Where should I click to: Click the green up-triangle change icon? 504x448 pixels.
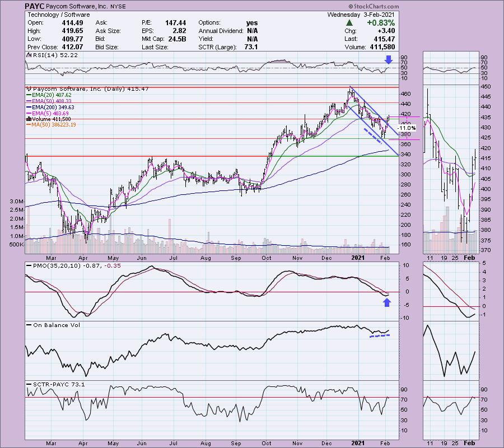[x=349, y=23]
